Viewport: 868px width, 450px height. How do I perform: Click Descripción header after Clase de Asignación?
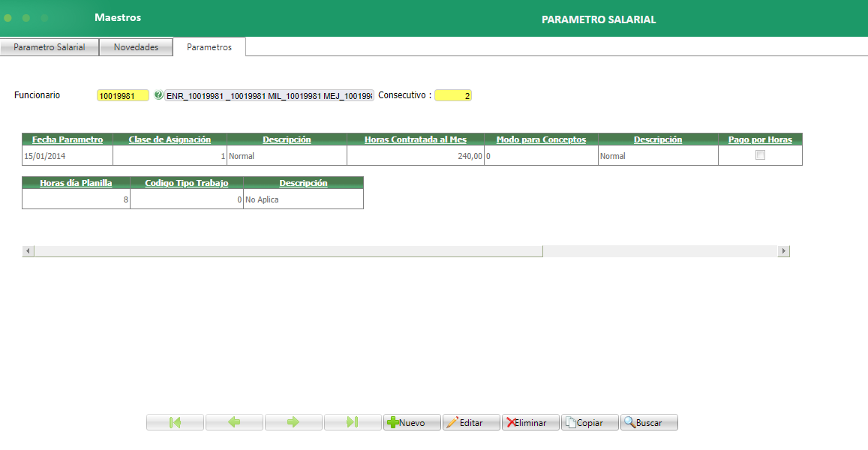click(287, 139)
